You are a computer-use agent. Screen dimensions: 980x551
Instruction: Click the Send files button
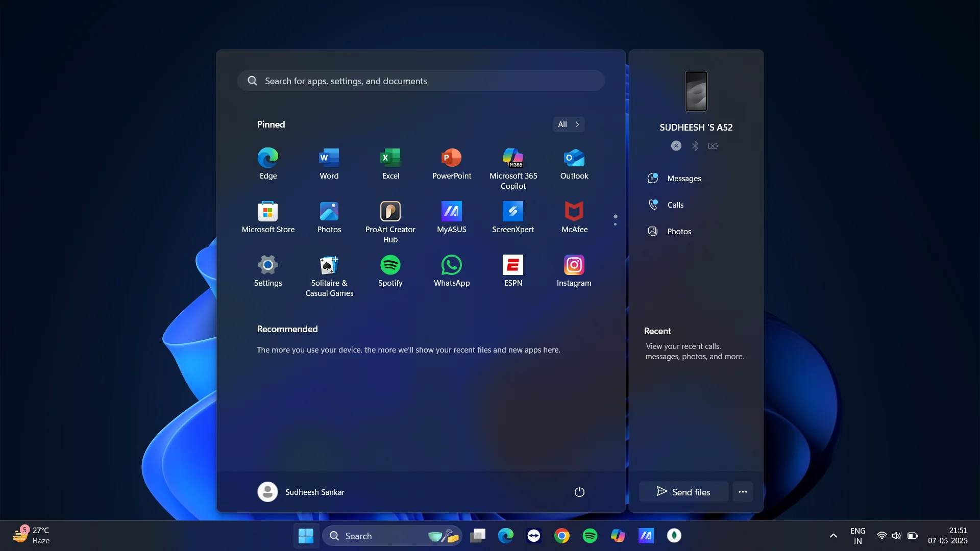pos(683,492)
